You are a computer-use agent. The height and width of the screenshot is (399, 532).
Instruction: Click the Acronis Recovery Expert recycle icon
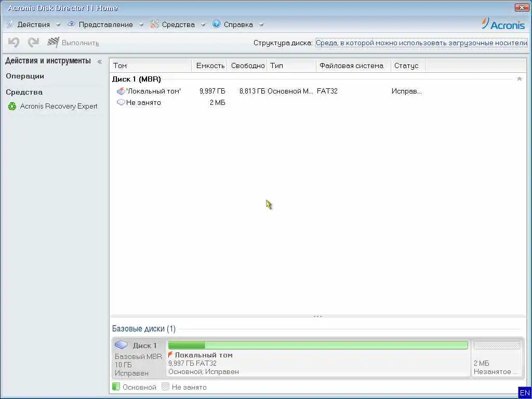(12, 106)
